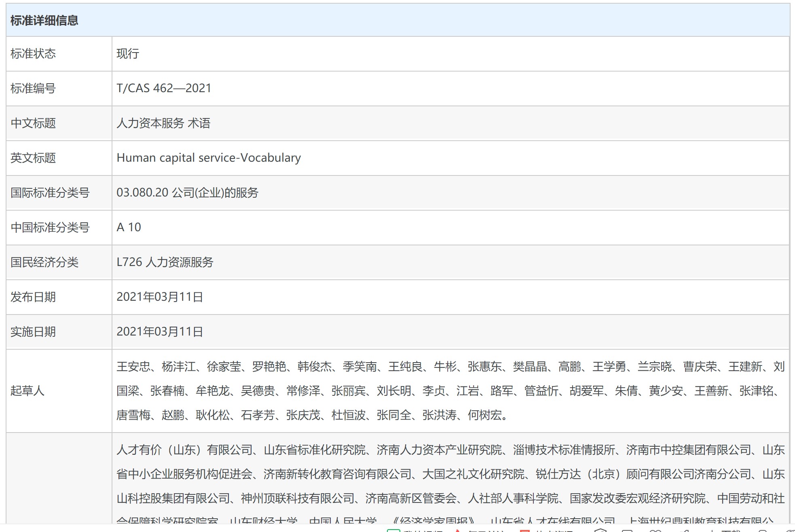Click the 国际标准分类号 label
The width and height of the screenshot is (795, 532).
tap(50, 193)
